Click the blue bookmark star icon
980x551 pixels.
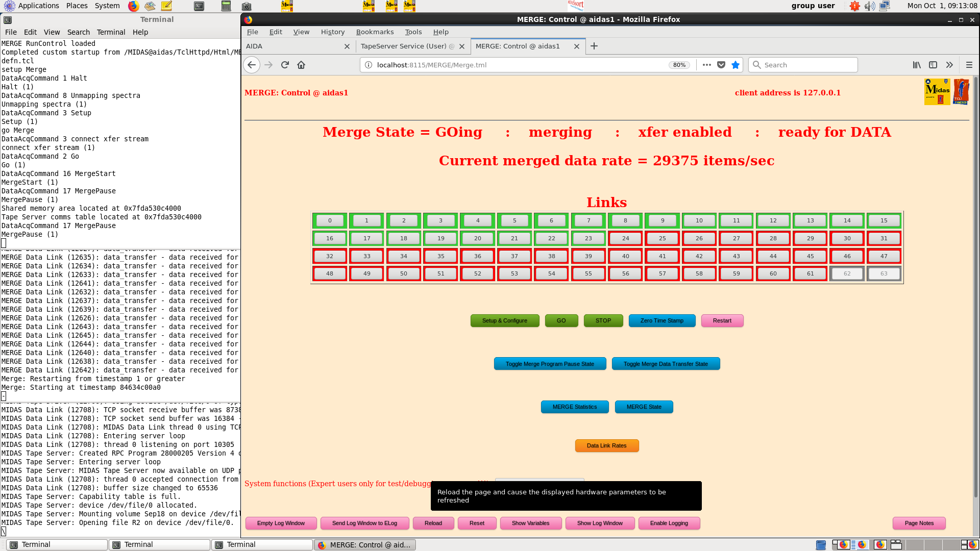pos(736,65)
